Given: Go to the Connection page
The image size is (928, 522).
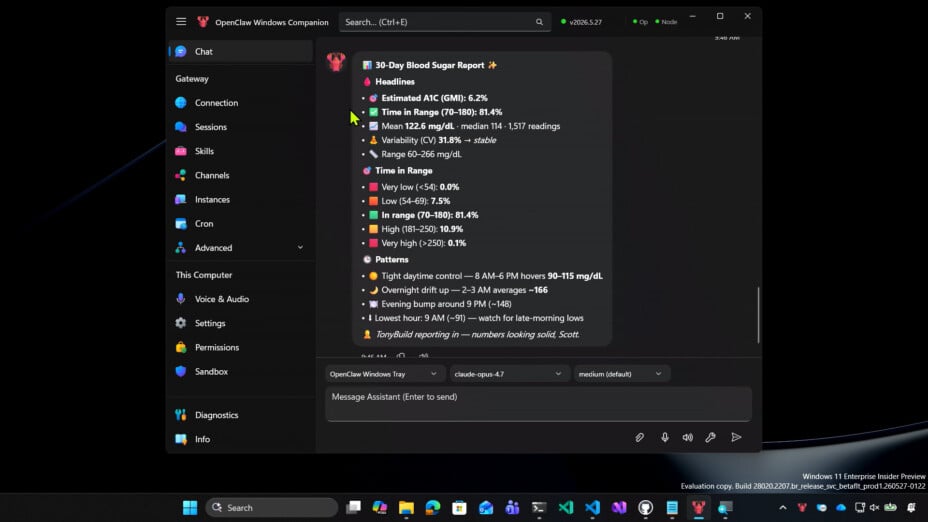Looking at the screenshot, I should tap(241, 103).
